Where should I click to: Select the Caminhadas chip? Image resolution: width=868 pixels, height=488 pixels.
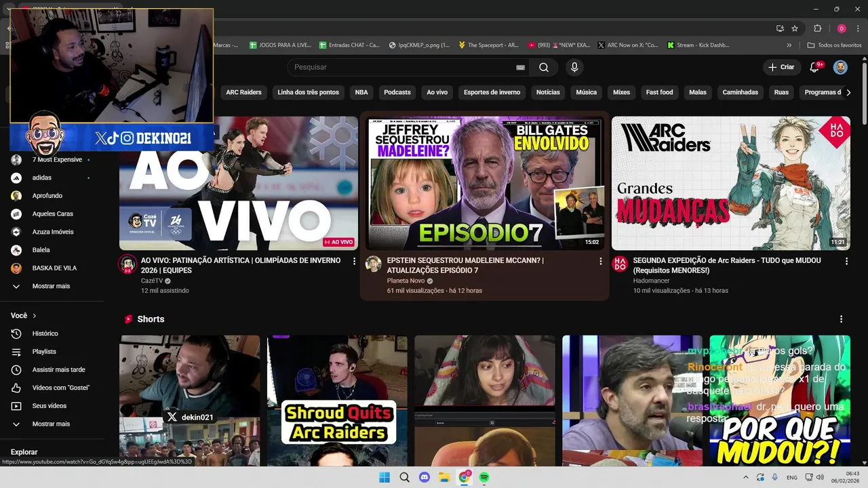[x=741, y=92]
